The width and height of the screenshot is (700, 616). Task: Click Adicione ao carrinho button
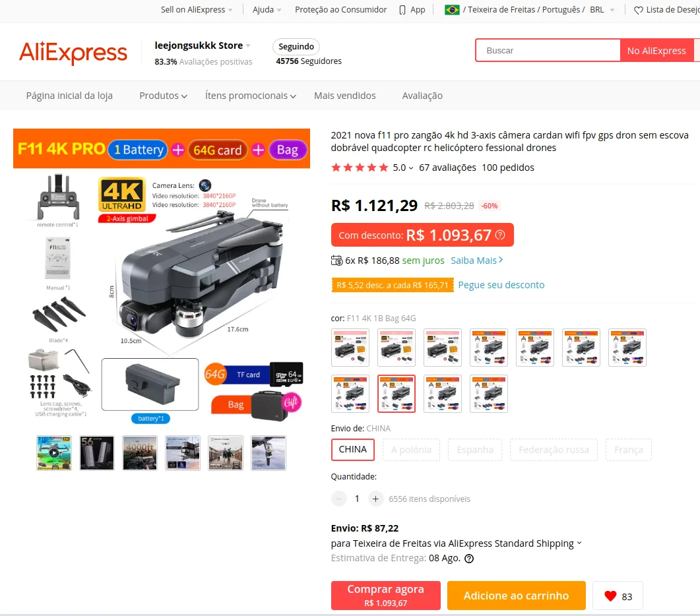click(x=516, y=596)
